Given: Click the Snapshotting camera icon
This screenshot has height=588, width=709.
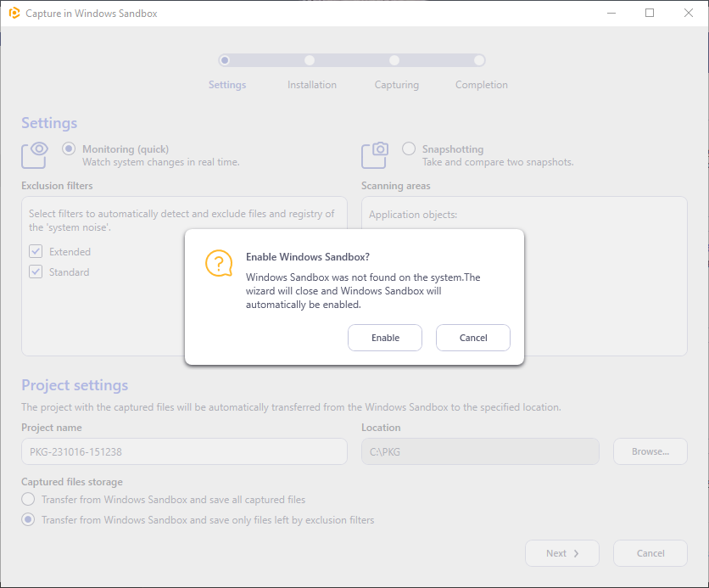Looking at the screenshot, I should pyautogui.click(x=375, y=155).
